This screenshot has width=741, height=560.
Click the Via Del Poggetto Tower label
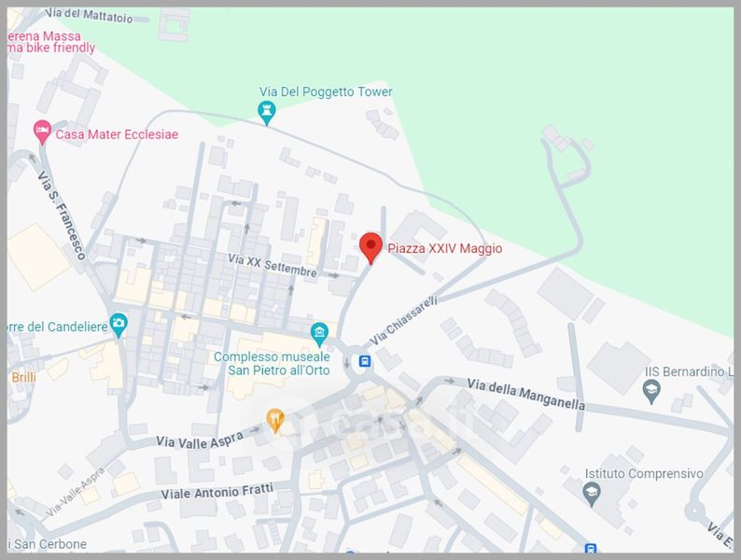tap(326, 91)
